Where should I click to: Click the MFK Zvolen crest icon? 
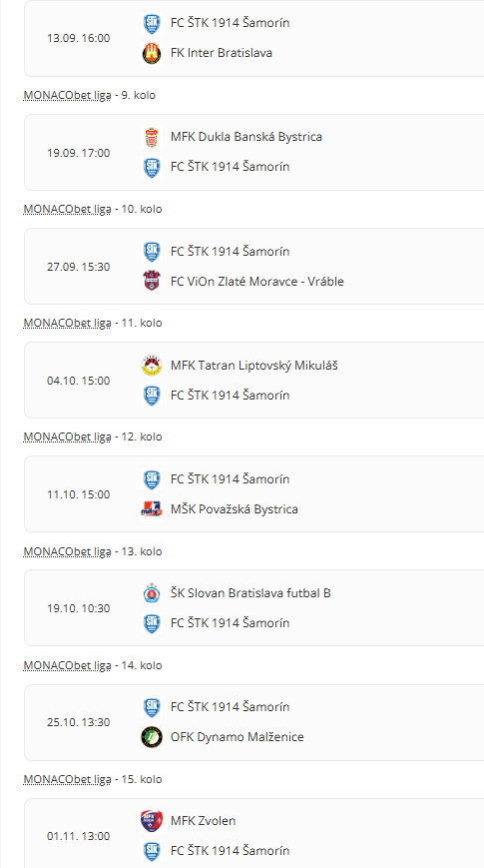click(152, 821)
